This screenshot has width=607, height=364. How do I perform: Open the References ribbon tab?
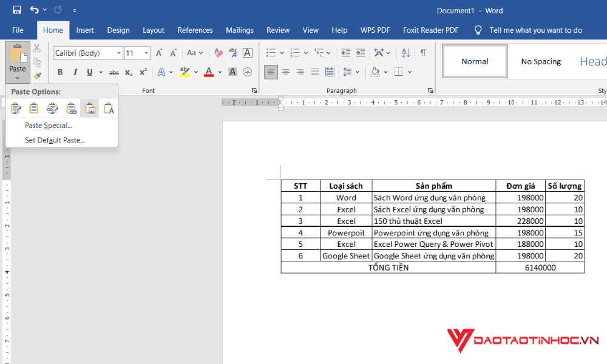tap(195, 30)
